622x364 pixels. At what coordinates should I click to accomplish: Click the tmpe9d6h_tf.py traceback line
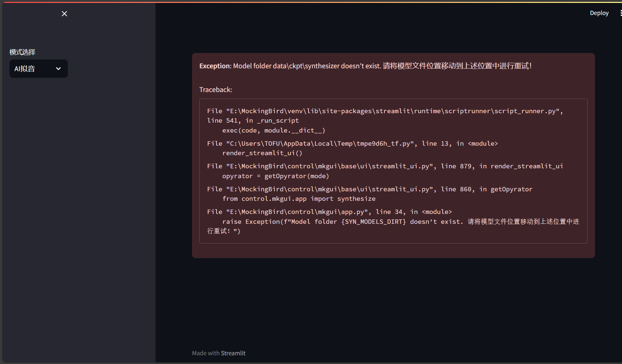[352, 143]
